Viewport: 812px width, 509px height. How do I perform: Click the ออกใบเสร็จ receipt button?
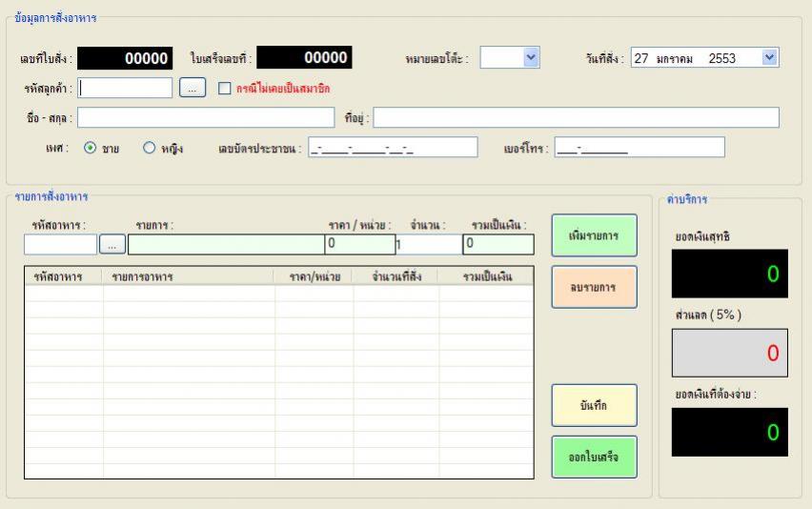[x=594, y=457]
